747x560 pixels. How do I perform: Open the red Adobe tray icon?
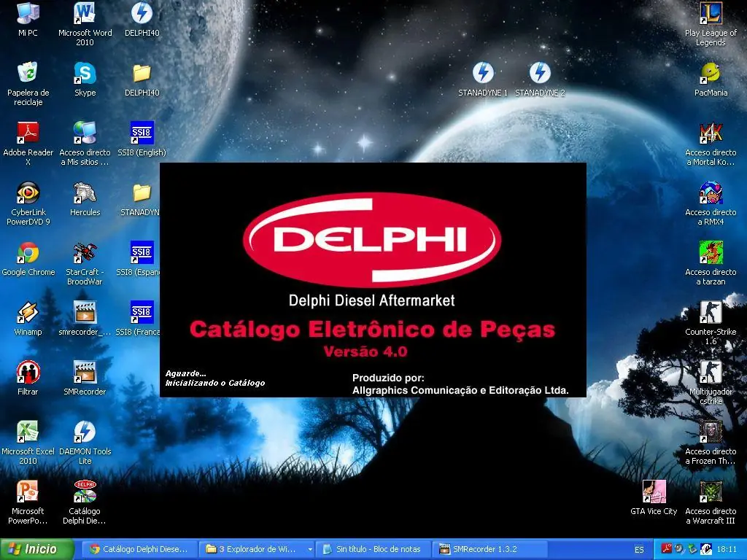pyautogui.click(x=666, y=548)
